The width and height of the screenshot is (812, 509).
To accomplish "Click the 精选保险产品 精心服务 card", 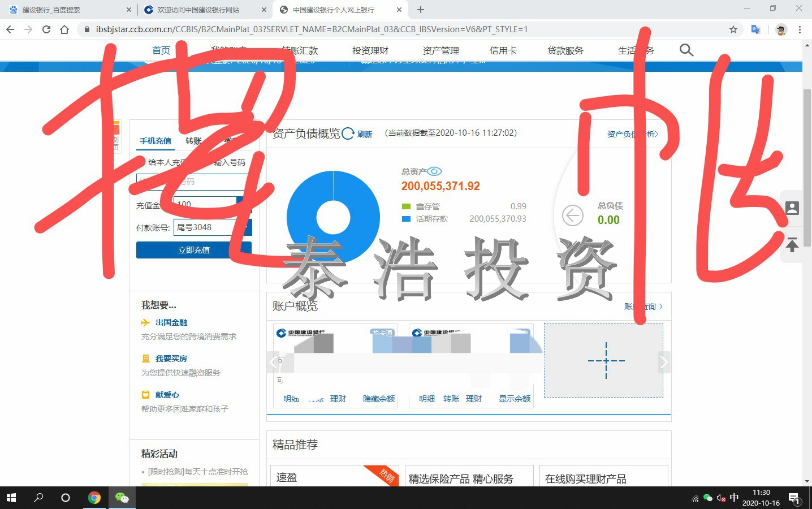I will tap(469, 476).
